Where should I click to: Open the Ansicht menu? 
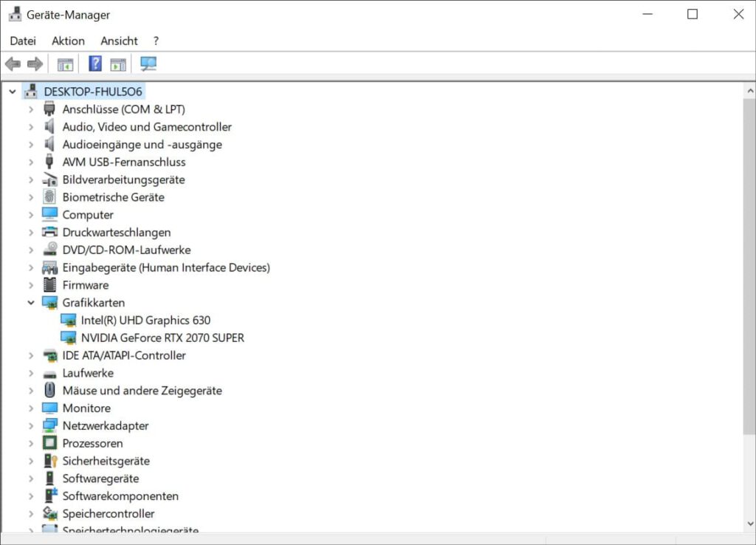(119, 41)
